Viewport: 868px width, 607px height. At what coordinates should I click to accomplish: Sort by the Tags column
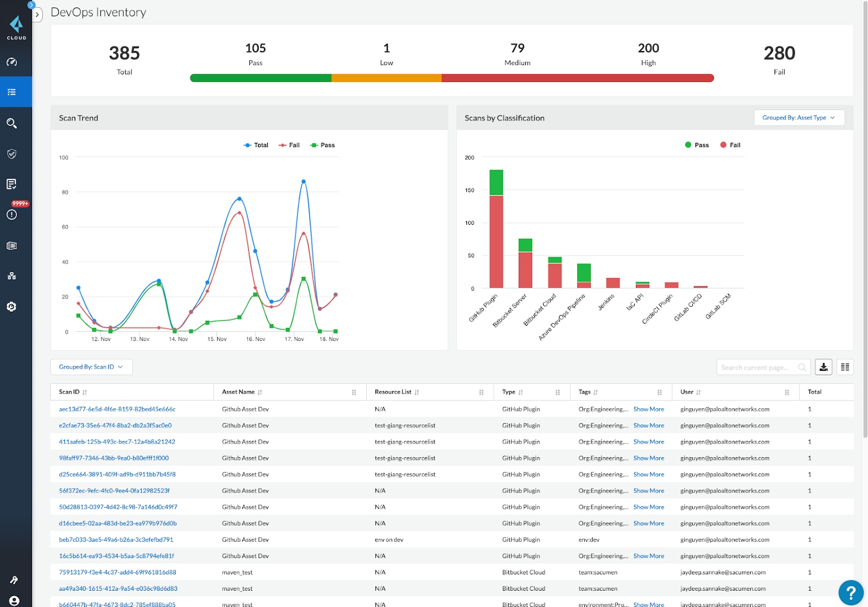pos(596,392)
